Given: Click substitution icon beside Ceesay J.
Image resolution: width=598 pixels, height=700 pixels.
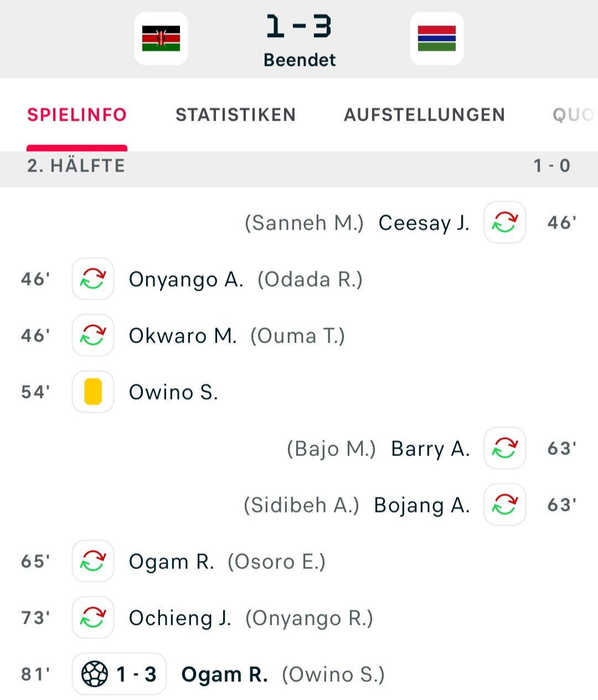Looking at the screenshot, I should (x=505, y=222).
